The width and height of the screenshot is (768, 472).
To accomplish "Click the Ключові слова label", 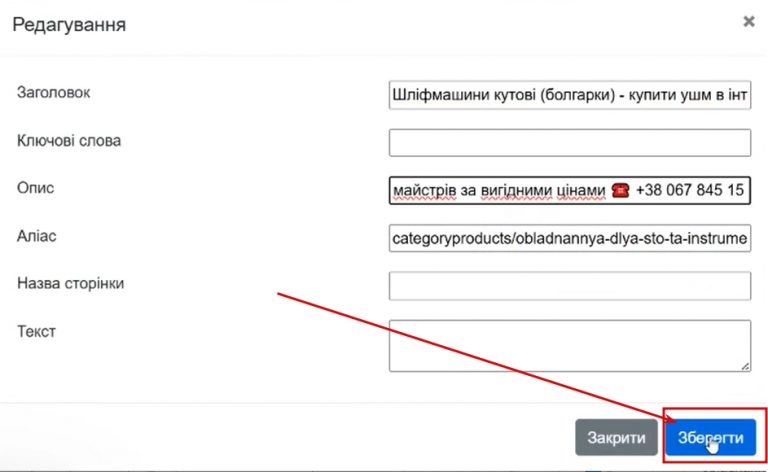I will (x=69, y=141).
